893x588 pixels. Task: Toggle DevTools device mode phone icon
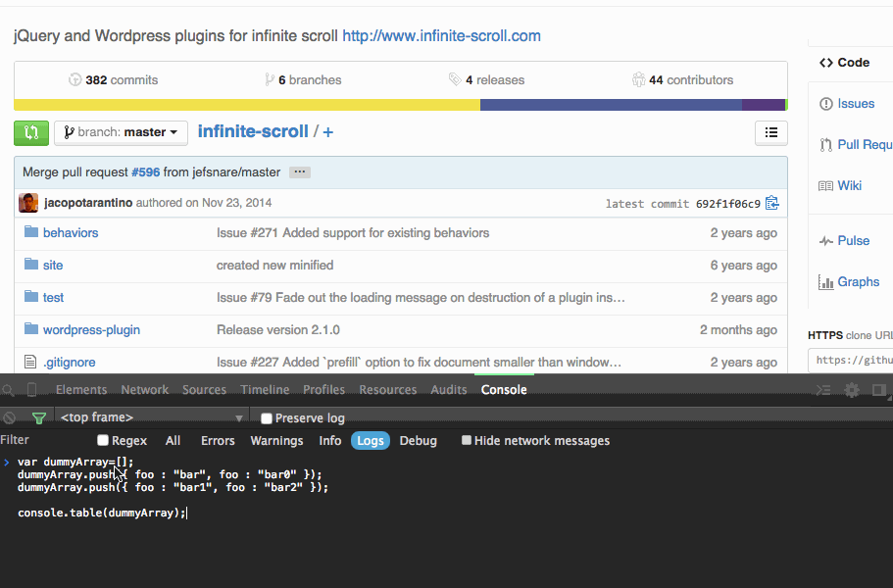tap(32, 390)
